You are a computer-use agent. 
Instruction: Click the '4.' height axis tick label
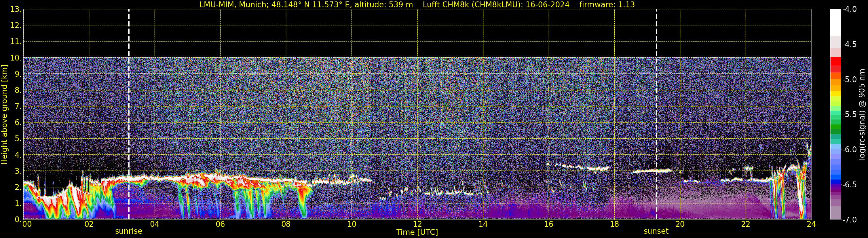[x=18, y=155]
